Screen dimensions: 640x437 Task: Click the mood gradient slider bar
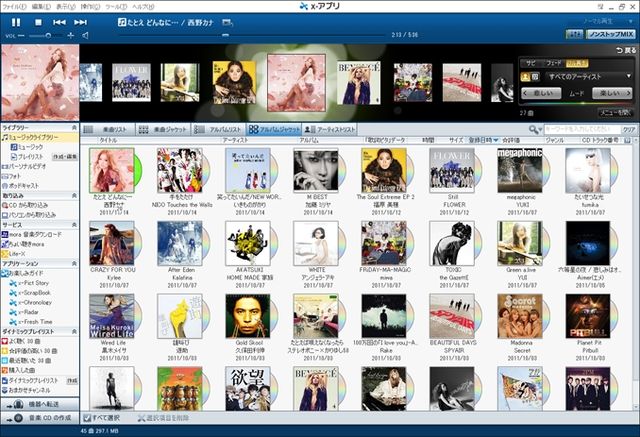point(576,103)
